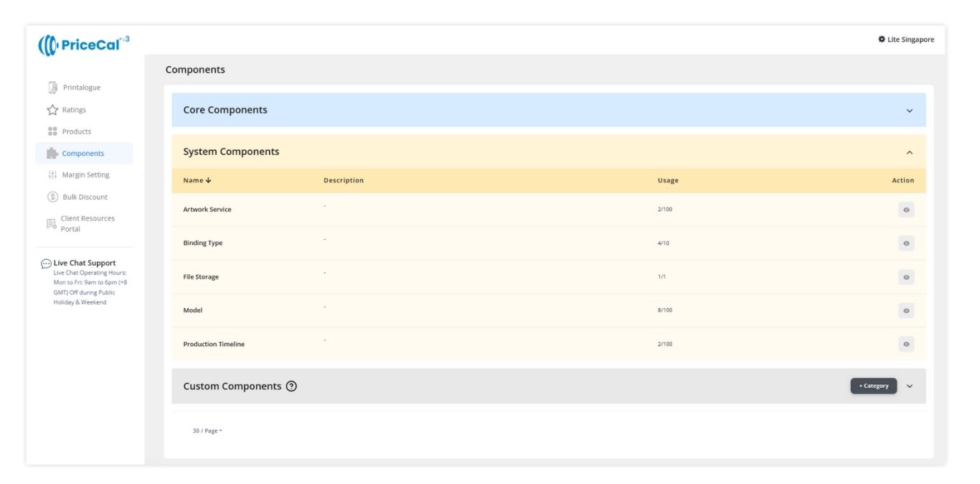980x484 pixels.
Task: View the Binding Type component via eye icon
Action: 906,243
